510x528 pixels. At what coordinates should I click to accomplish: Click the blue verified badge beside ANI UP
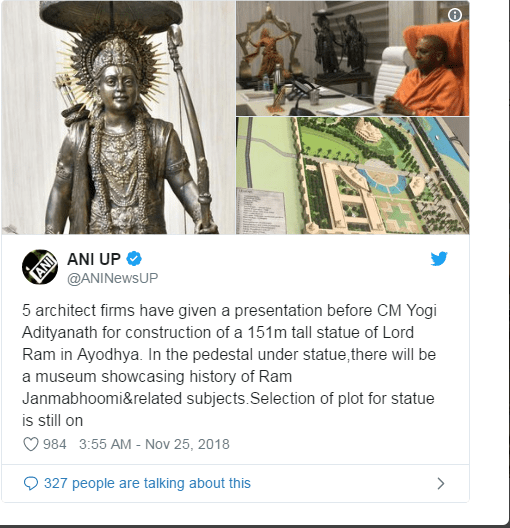tap(134, 259)
